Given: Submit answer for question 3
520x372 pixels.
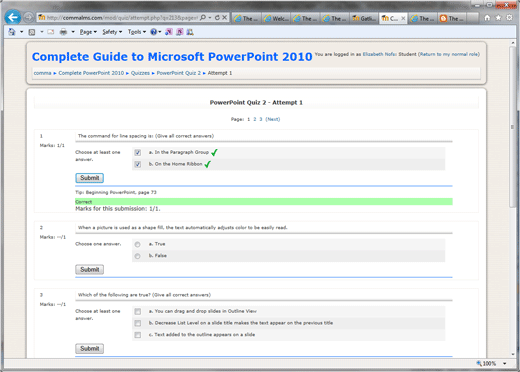Looking at the screenshot, I should tap(89, 349).
